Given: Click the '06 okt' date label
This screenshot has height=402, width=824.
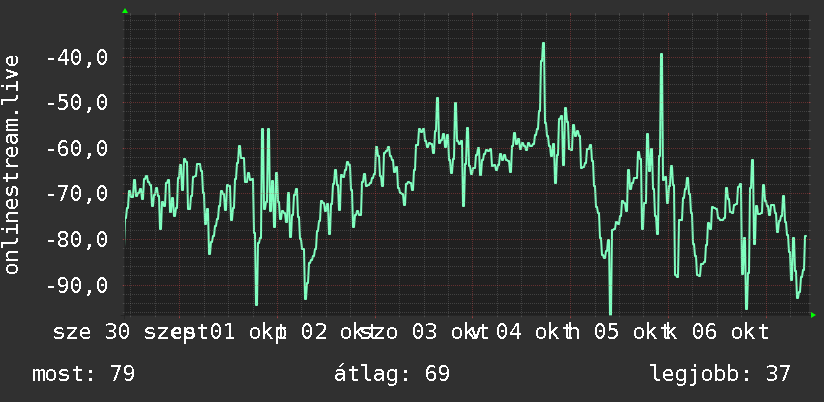Looking at the screenshot, I should [730, 333].
